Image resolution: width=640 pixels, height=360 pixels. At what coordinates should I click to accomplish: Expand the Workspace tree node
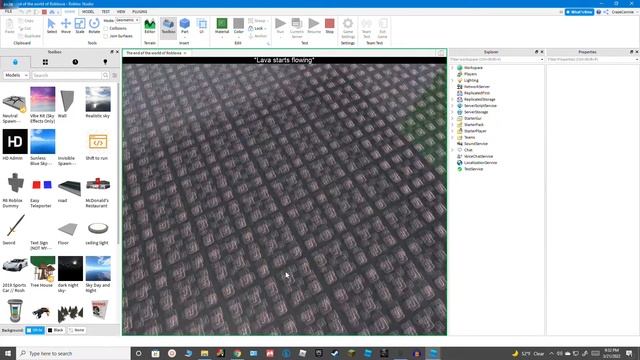453,68
